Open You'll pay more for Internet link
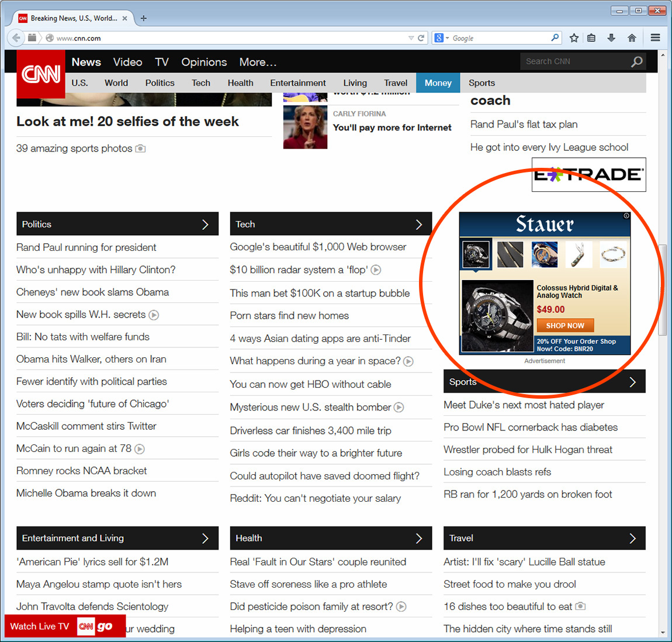672x642 pixels. 392,127
